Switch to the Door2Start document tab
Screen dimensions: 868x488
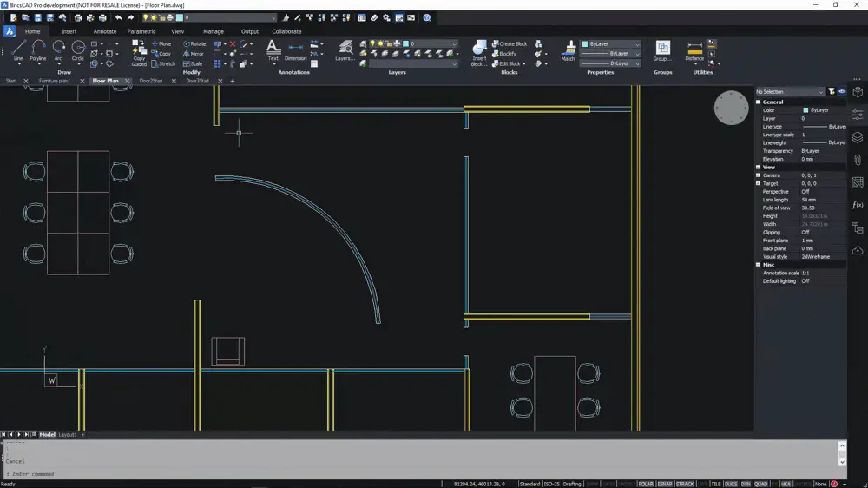pyautogui.click(x=150, y=81)
